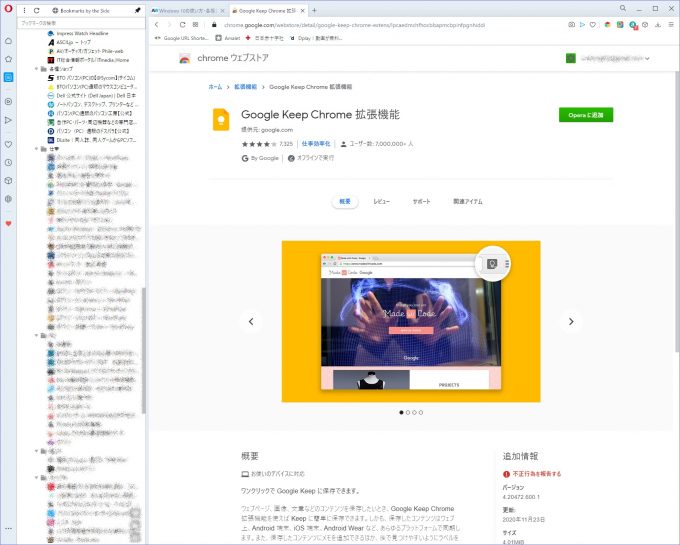Click the bookmarks panel scrollbar
The image size is (680, 545).
pos(144,350)
